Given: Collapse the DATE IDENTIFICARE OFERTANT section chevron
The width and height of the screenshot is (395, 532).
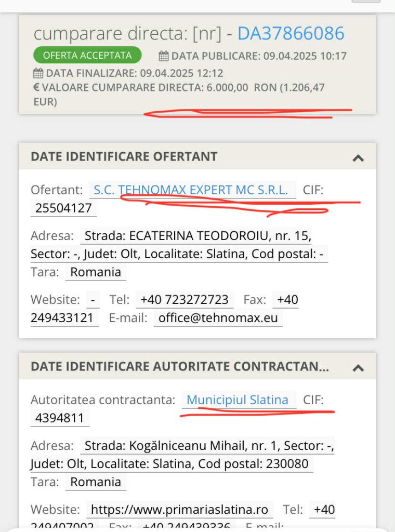Looking at the screenshot, I should 358,157.
